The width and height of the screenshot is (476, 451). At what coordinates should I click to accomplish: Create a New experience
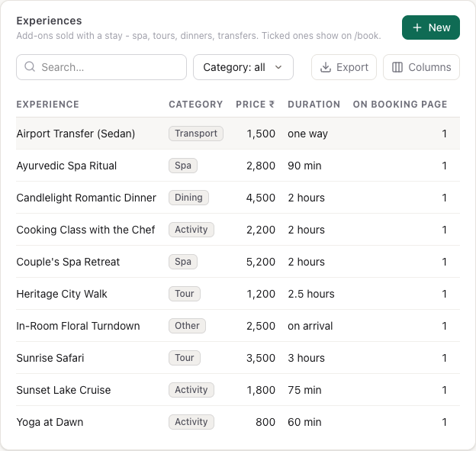click(x=431, y=27)
